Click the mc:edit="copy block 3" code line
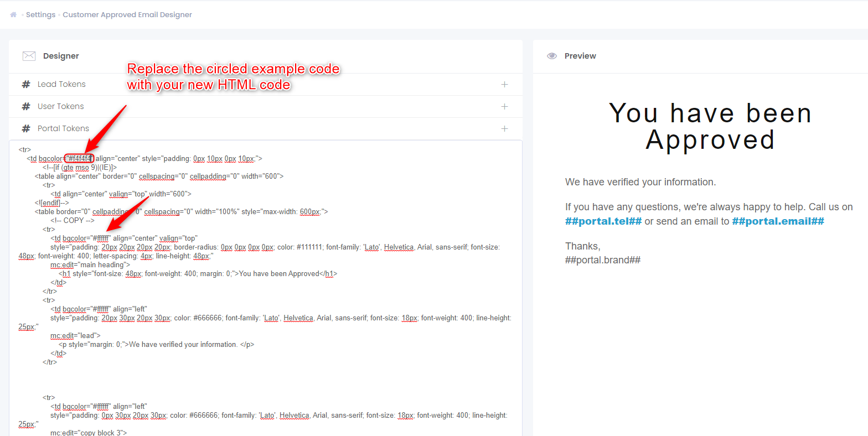Image resolution: width=868 pixels, height=436 pixels. tap(89, 433)
